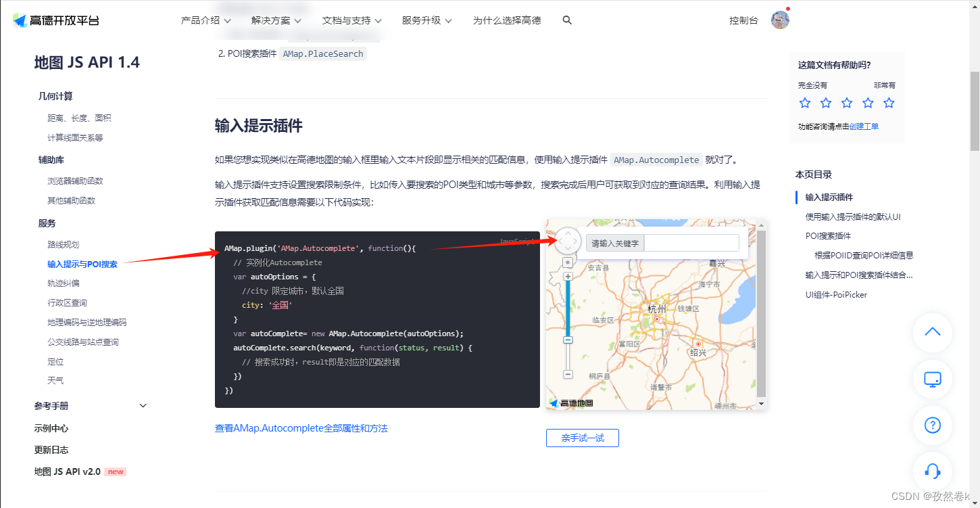Screen dimensions: 980x508
Task: Click the 几何计算 sidebar heading
Action: 55,96
